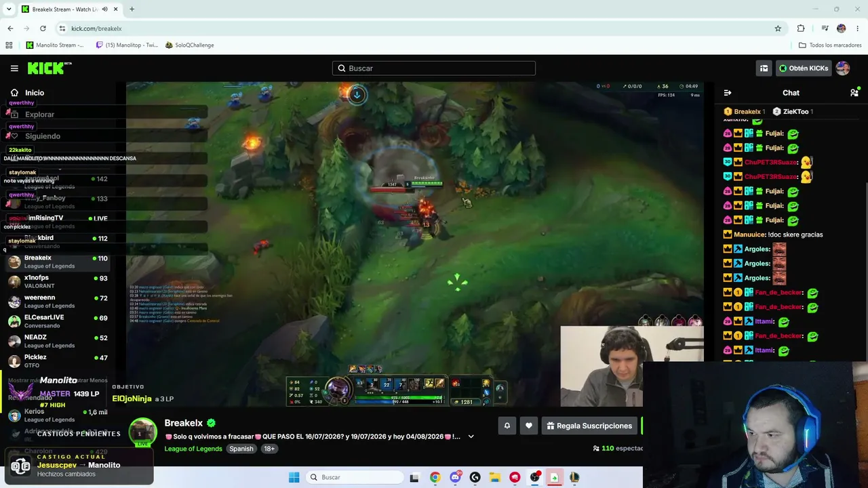
Task: Go back to previous page
Action: point(10,28)
